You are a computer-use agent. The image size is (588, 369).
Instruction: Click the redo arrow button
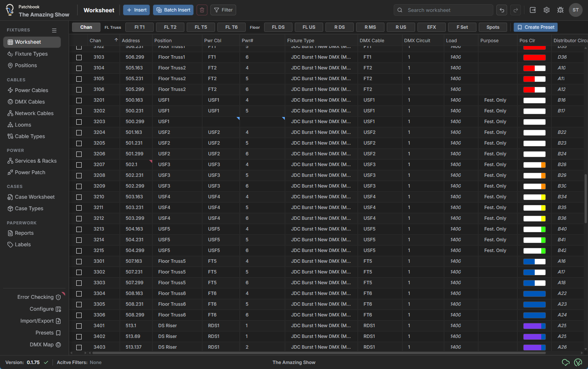click(516, 10)
